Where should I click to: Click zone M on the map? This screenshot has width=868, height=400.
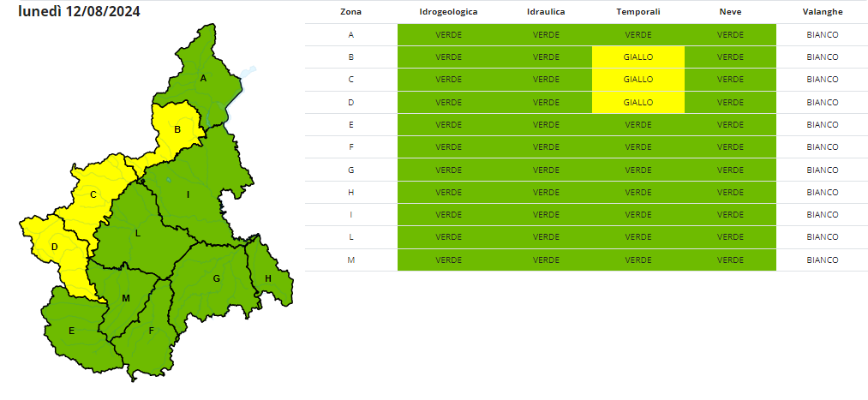coord(125,298)
